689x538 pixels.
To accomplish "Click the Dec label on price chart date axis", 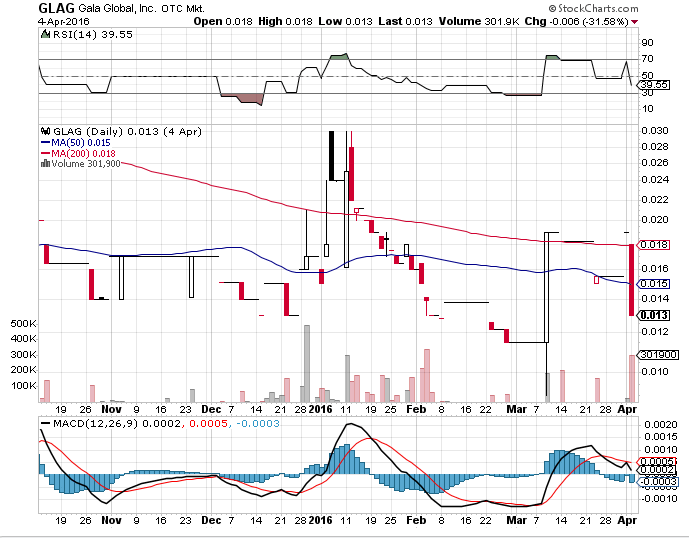I will [x=211, y=409].
